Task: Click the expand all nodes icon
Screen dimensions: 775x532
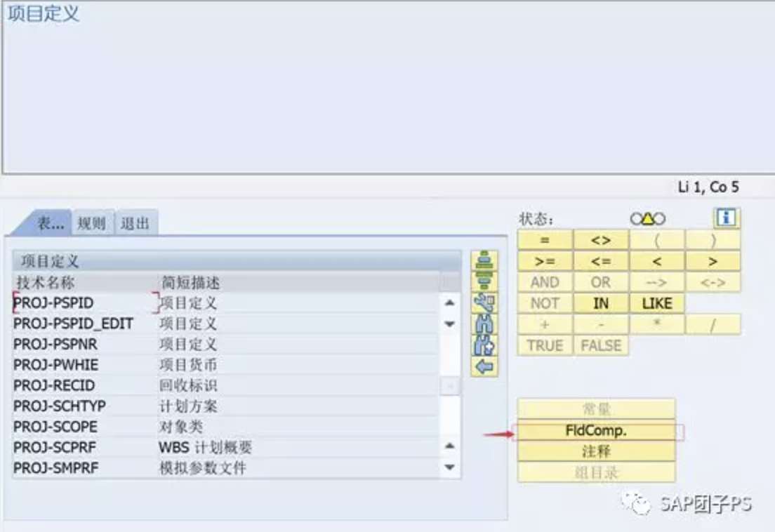Action: point(484,260)
